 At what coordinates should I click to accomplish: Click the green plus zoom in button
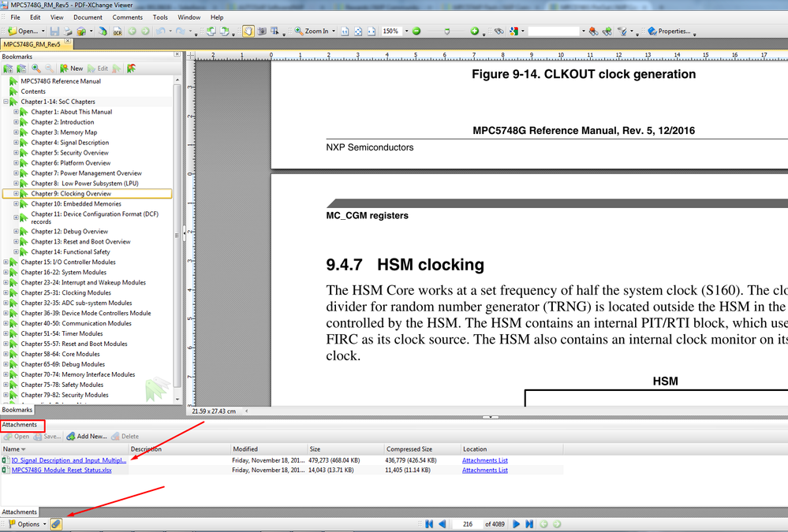tap(474, 32)
